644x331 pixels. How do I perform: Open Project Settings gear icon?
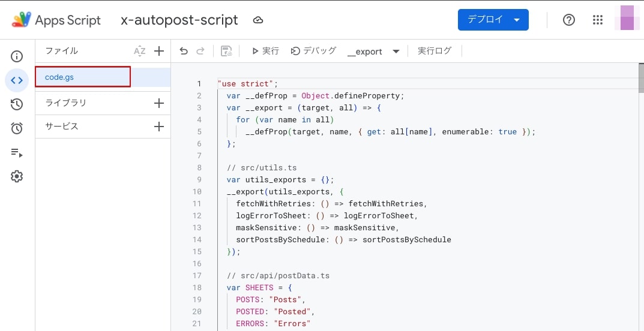(x=16, y=177)
